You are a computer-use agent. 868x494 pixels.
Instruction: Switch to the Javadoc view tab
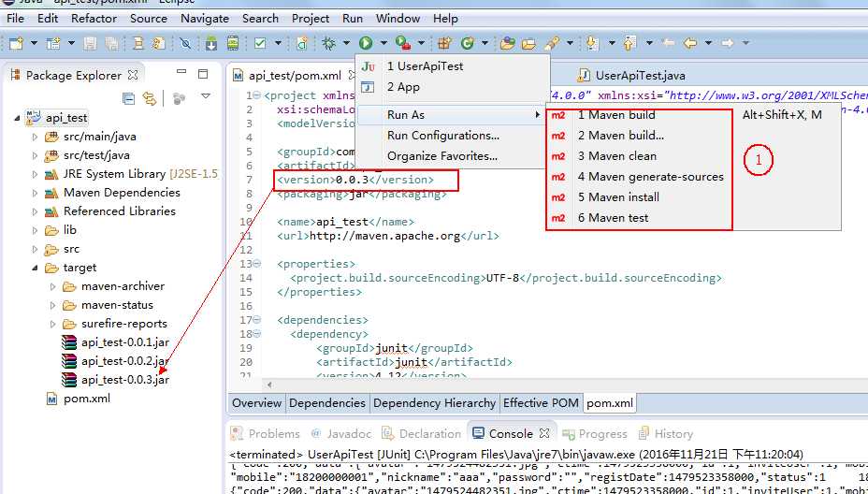tap(340, 433)
